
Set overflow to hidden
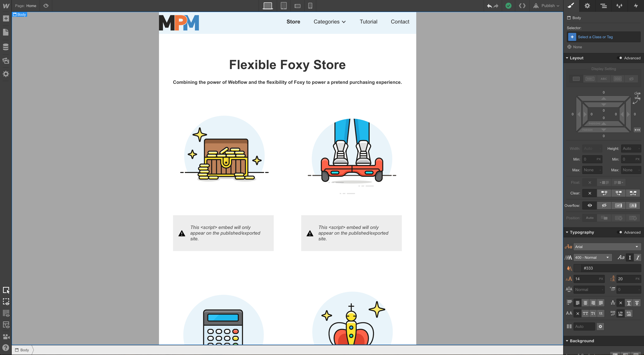(604, 205)
